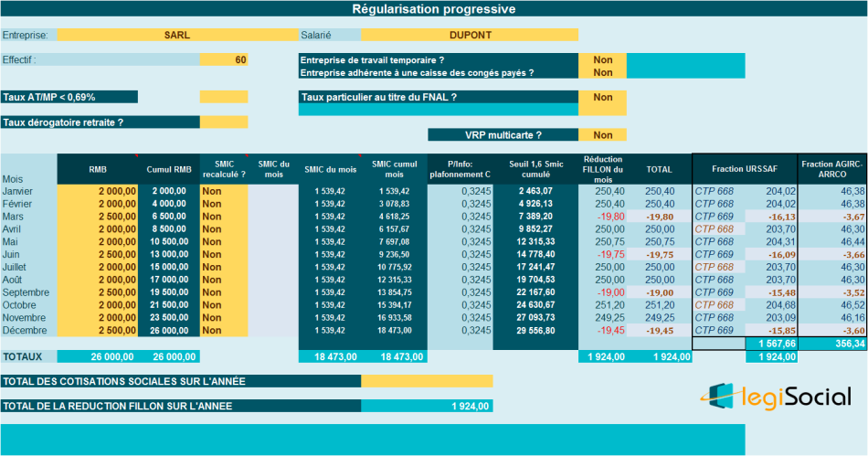The height and width of the screenshot is (456, 868).
Task: Click the CTP 668 code for Janvier
Action: [715, 191]
